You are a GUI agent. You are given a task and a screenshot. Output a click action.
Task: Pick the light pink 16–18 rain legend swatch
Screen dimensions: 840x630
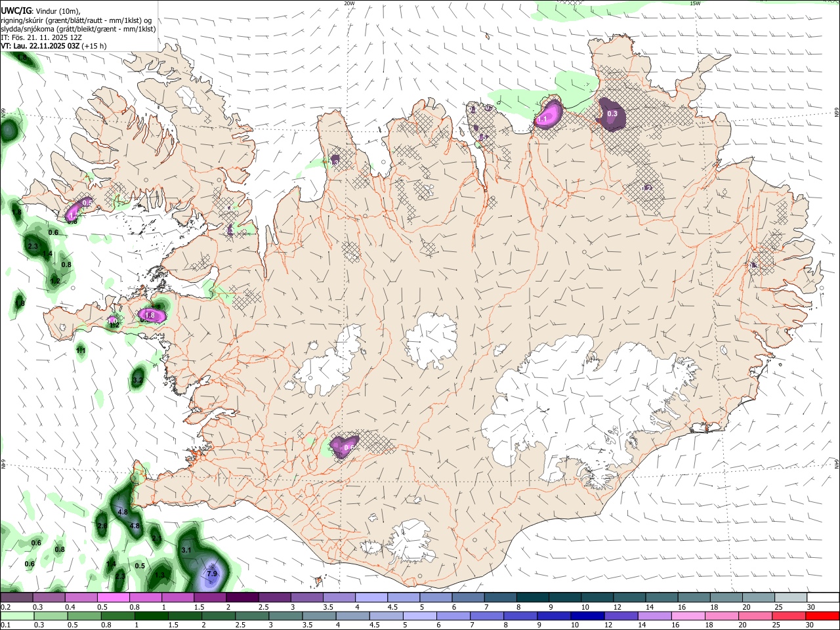(x=687, y=616)
